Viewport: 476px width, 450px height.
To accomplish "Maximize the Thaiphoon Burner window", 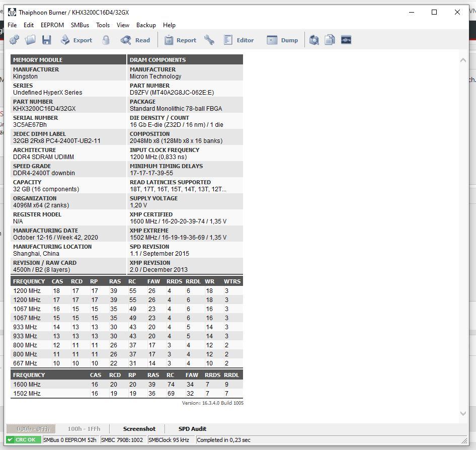I will coord(434,12).
